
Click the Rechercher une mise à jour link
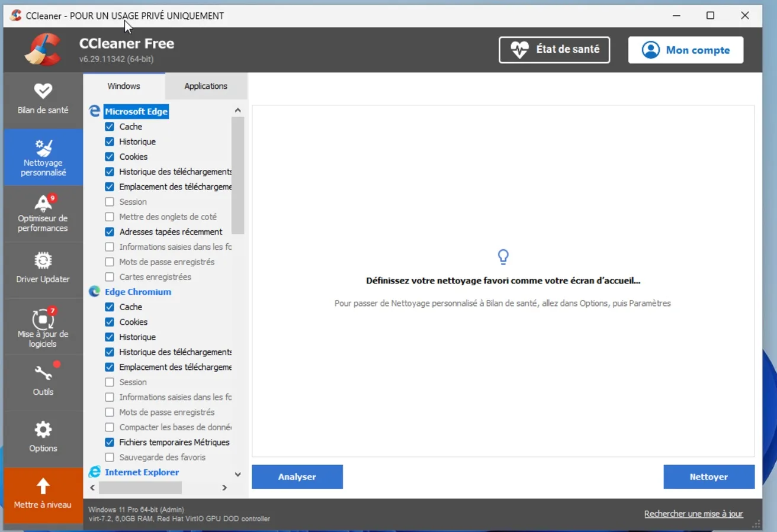pos(692,513)
